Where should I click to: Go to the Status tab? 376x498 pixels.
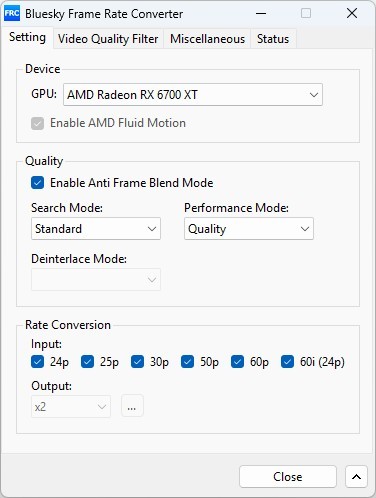tap(273, 39)
